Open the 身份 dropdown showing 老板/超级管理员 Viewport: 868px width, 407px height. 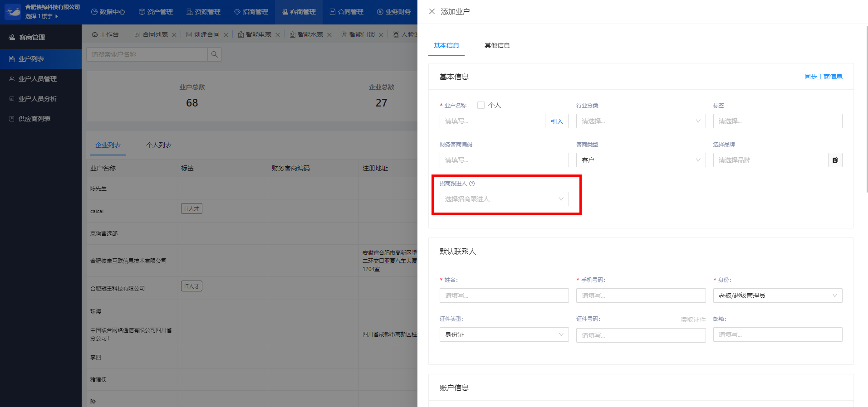(x=778, y=296)
